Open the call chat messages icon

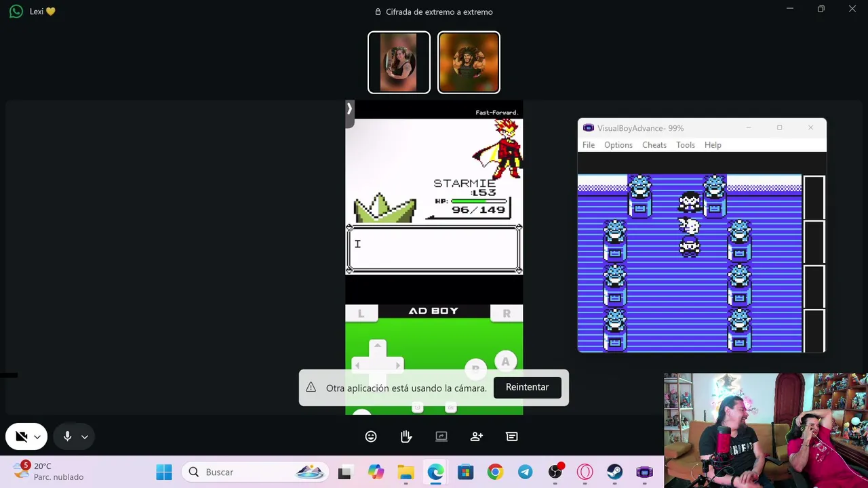(512, 436)
